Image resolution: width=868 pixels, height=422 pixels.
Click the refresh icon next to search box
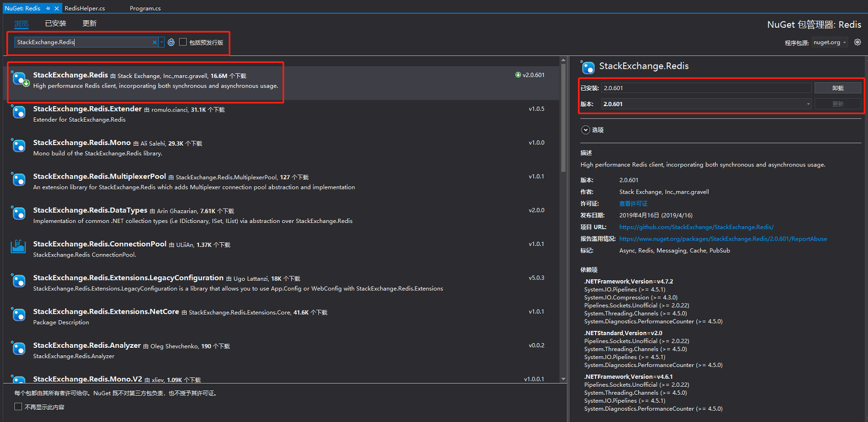click(x=171, y=42)
